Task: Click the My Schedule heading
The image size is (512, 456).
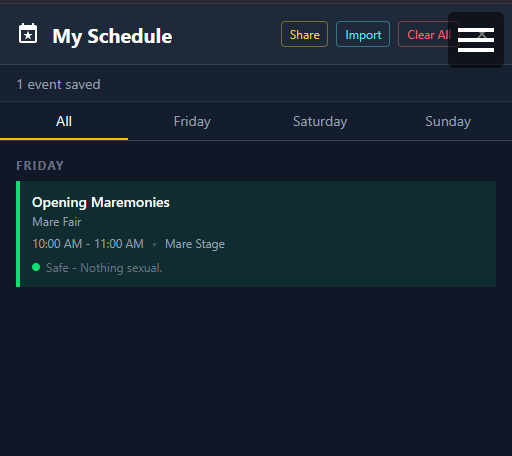Action: (x=112, y=36)
